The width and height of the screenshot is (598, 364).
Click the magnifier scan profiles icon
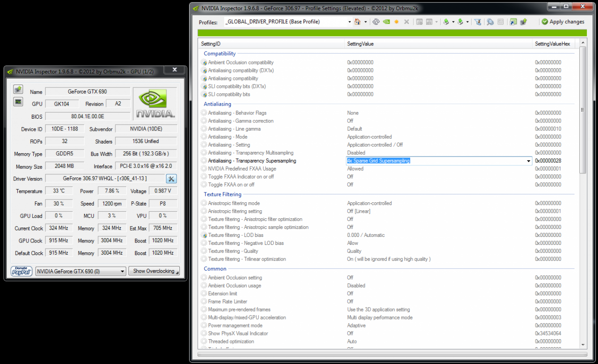point(490,22)
